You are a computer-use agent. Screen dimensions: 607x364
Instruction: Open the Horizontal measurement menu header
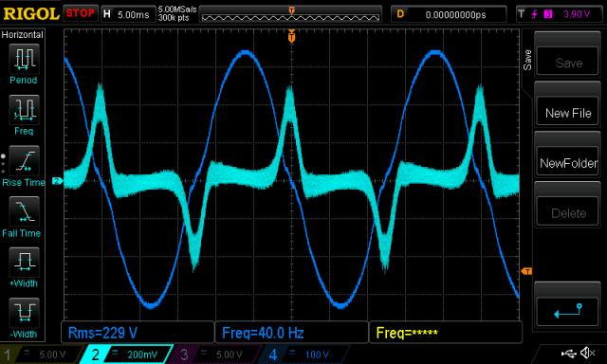point(23,35)
